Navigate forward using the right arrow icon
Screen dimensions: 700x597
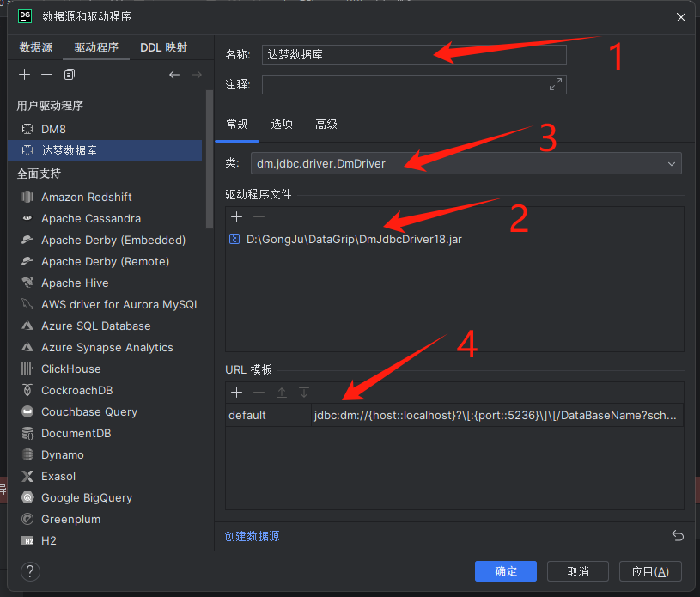point(197,75)
